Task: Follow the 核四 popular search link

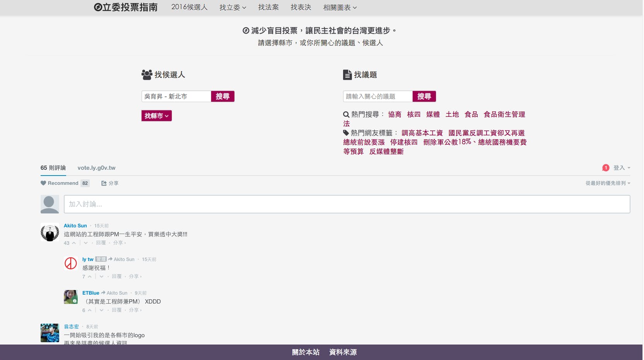Action: click(x=413, y=114)
